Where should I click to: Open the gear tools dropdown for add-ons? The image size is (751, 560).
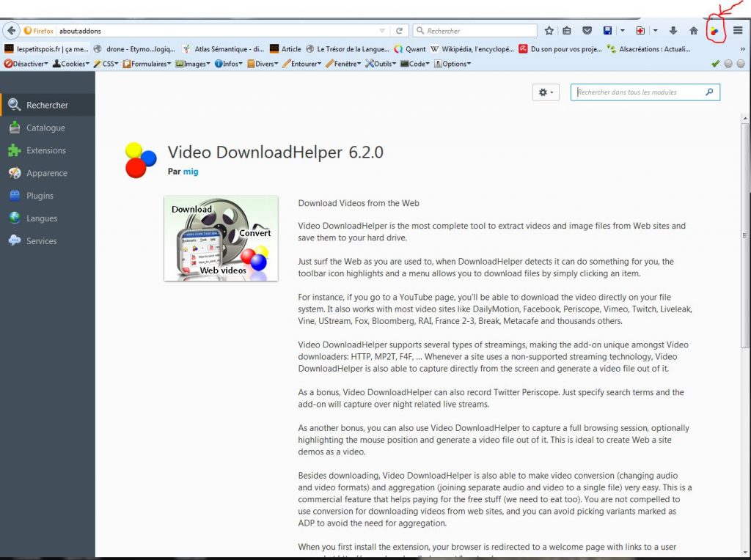(546, 92)
